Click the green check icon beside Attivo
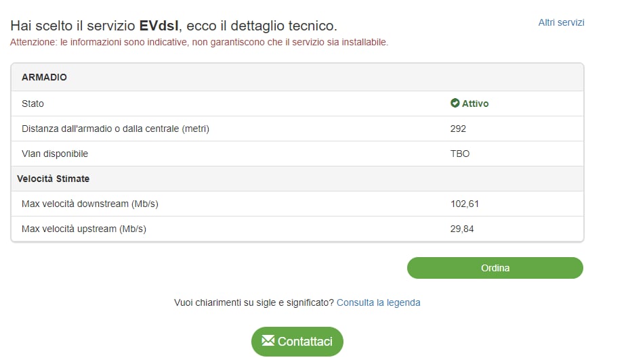Image resolution: width=628 pixels, height=364 pixels. [x=455, y=104]
